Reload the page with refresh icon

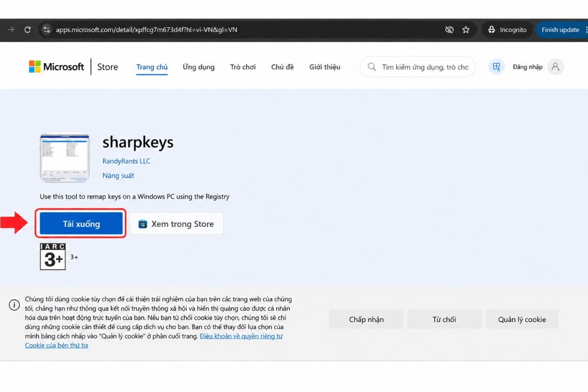click(27, 30)
